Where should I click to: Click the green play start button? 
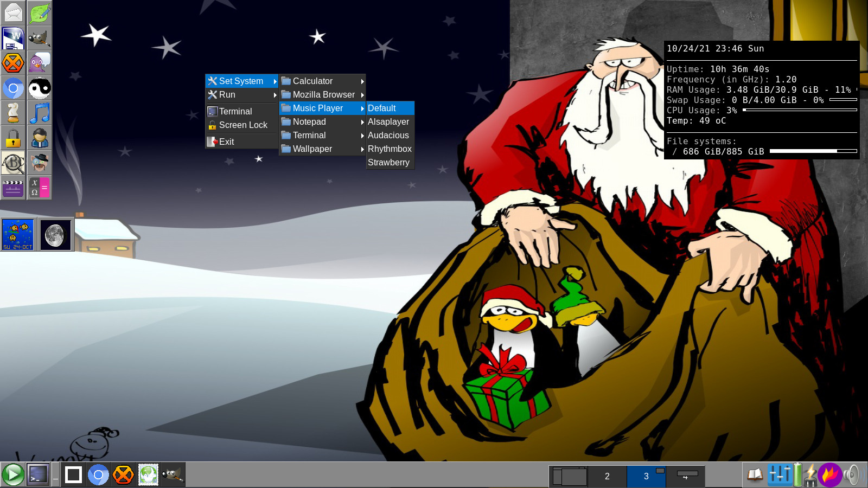click(12, 475)
